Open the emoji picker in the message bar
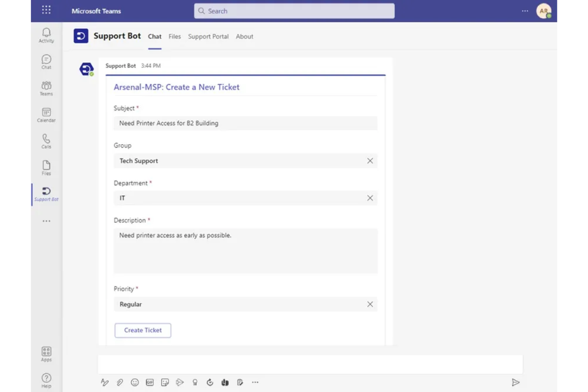588x392 pixels. pos(135,382)
